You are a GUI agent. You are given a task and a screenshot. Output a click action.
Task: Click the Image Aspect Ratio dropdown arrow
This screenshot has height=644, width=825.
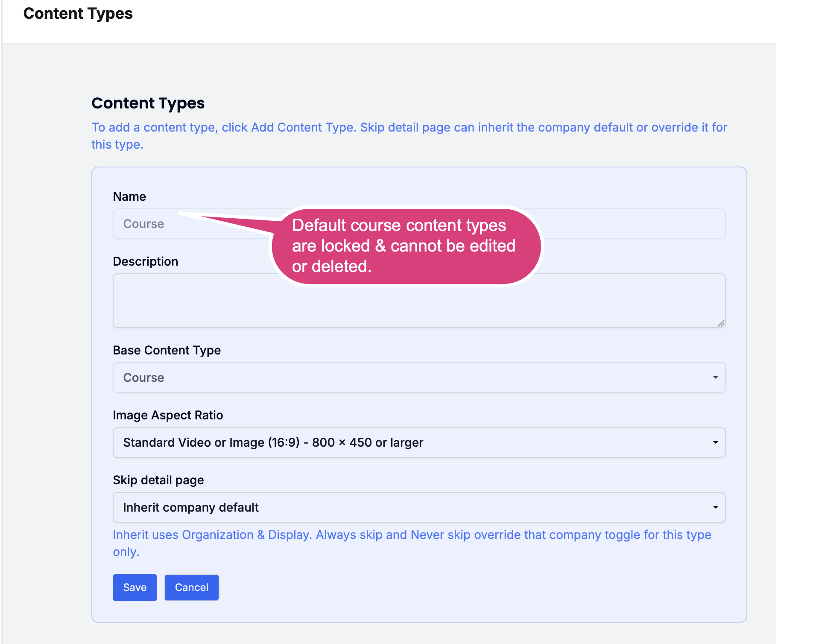point(715,442)
